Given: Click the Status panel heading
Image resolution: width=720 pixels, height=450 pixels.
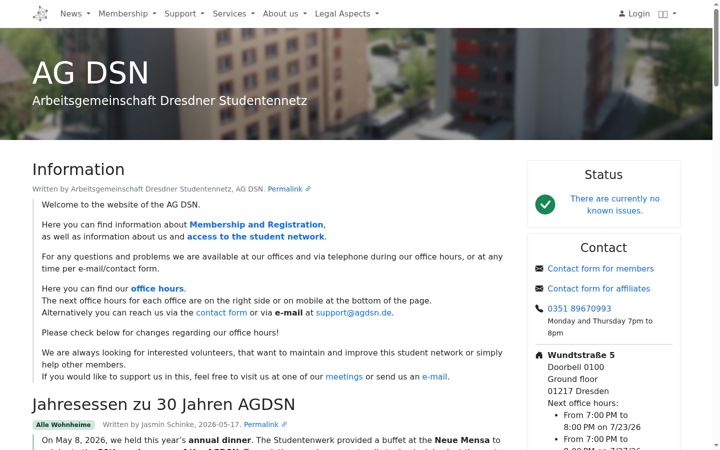Looking at the screenshot, I should point(603,174).
